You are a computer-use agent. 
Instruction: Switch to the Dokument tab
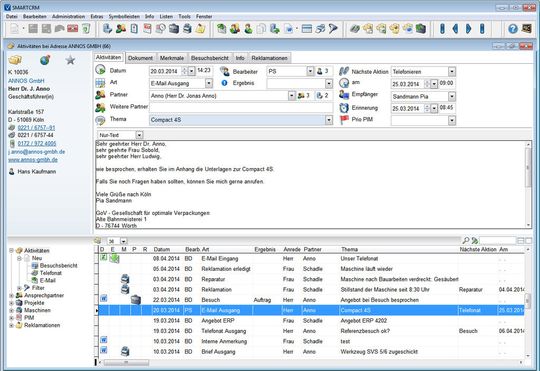click(x=140, y=58)
